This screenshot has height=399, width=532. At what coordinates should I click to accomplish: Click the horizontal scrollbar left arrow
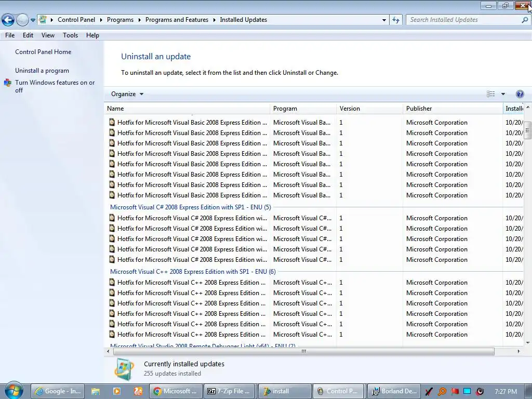108,351
